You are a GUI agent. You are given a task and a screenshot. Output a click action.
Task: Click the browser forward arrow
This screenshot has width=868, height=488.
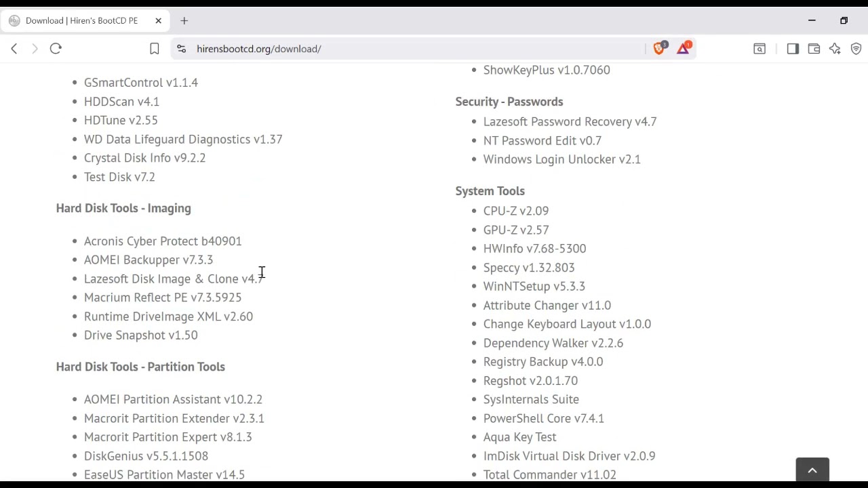coord(35,49)
